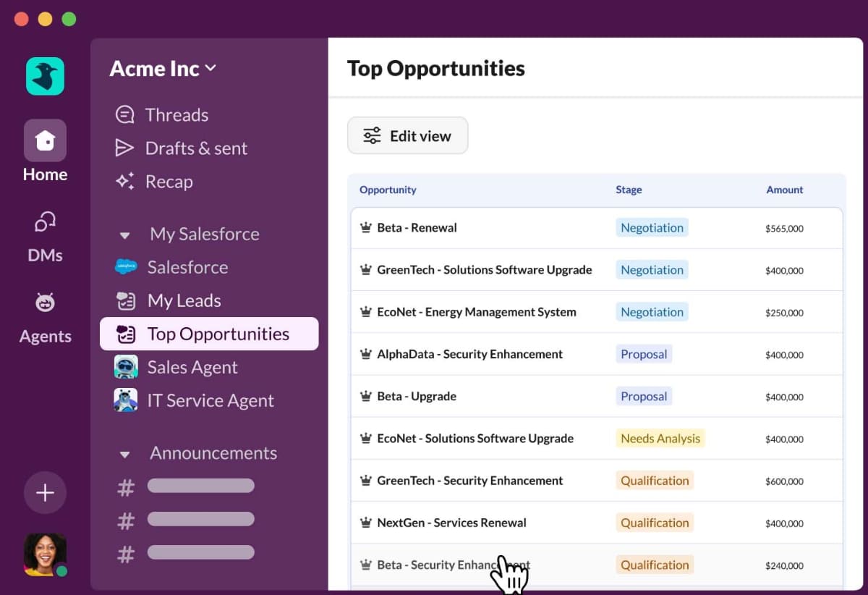Click the user profile avatar photo
Image resolution: width=868 pixels, height=595 pixels.
[45, 554]
